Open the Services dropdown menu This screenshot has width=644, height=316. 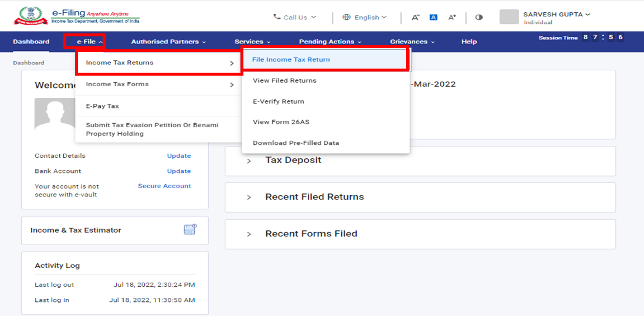[252, 42]
